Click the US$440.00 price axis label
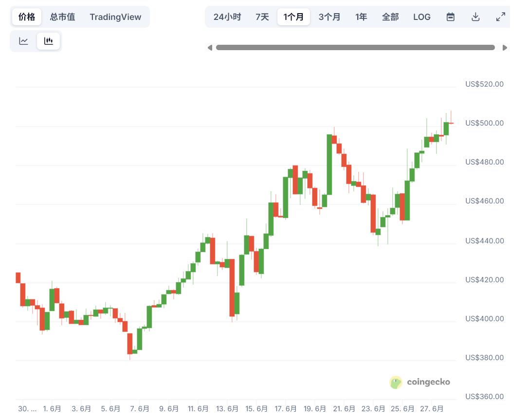This screenshot has height=420, width=528. coord(484,241)
